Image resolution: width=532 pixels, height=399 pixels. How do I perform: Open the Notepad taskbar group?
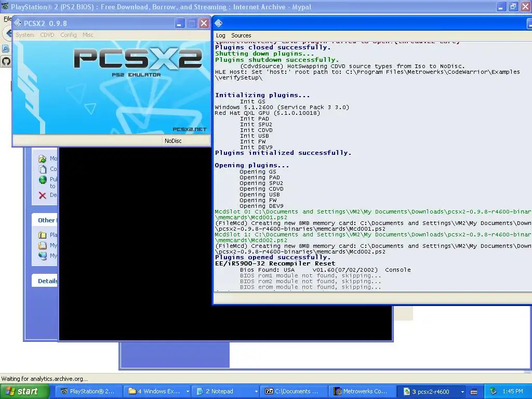[x=225, y=391]
